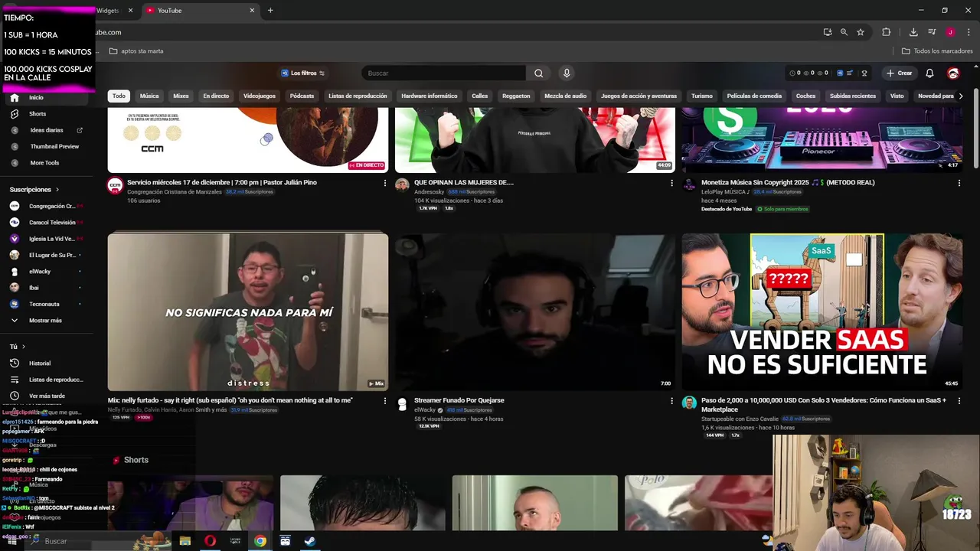Expand the Suscripciones section chevron
The width and height of the screenshot is (980, 551).
pos(57,190)
